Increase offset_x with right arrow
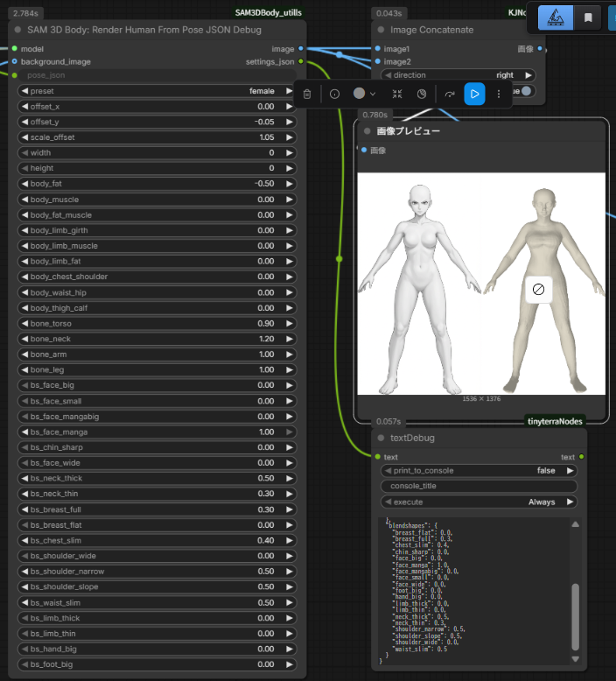Image resolution: width=616 pixels, height=681 pixels. [289, 107]
